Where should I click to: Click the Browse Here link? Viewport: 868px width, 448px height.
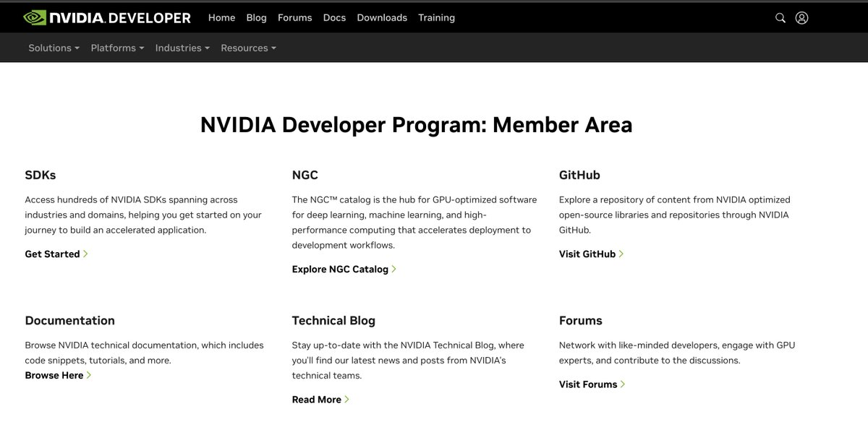click(58, 375)
